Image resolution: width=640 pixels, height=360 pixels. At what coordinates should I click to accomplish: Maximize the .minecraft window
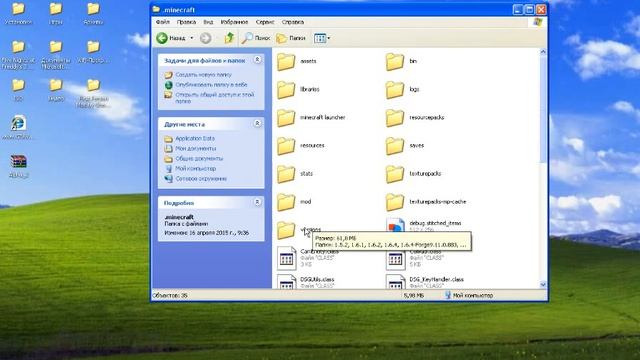529,9
